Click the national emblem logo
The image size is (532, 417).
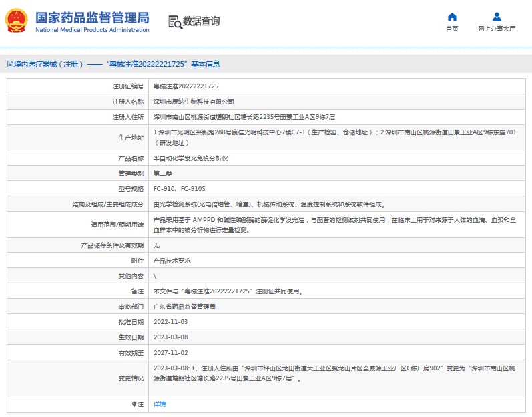pyautogui.click(x=16, y=21)
